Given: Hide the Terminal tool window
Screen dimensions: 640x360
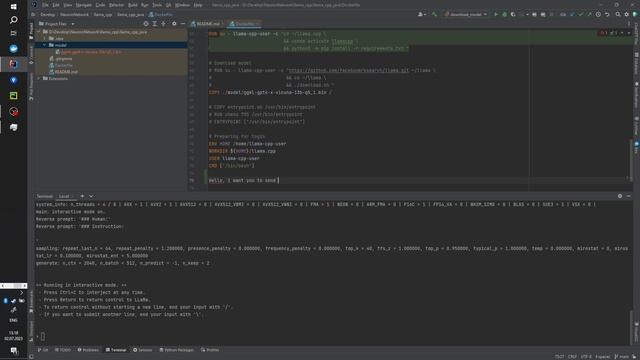Looking at the screenshot, I should pyautogui.click(x=629, y=196).
